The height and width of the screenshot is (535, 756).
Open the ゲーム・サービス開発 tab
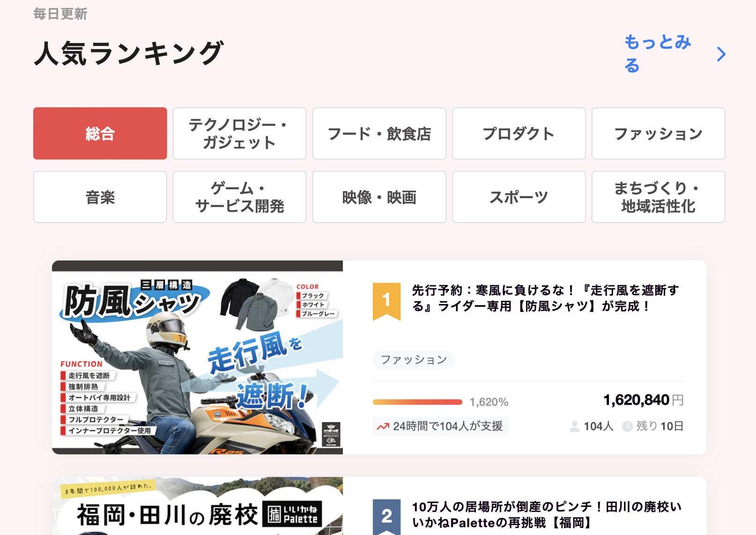click(x=239, y=197)
